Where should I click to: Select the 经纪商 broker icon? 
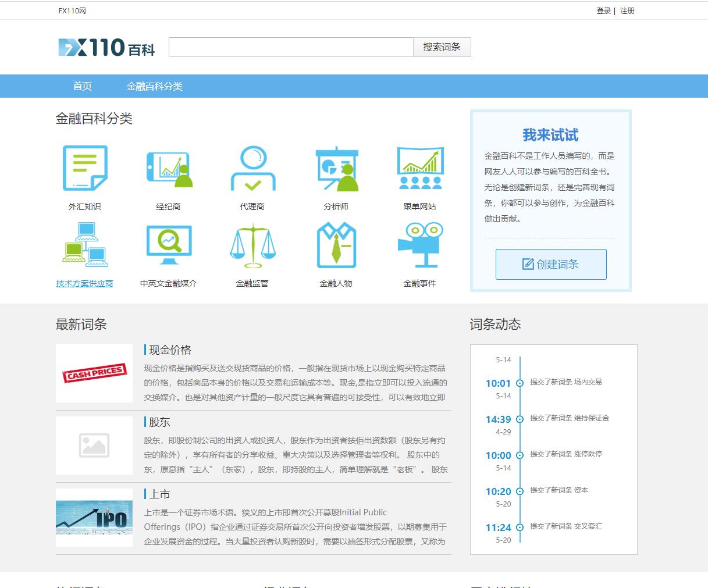[x=169, y=168]
